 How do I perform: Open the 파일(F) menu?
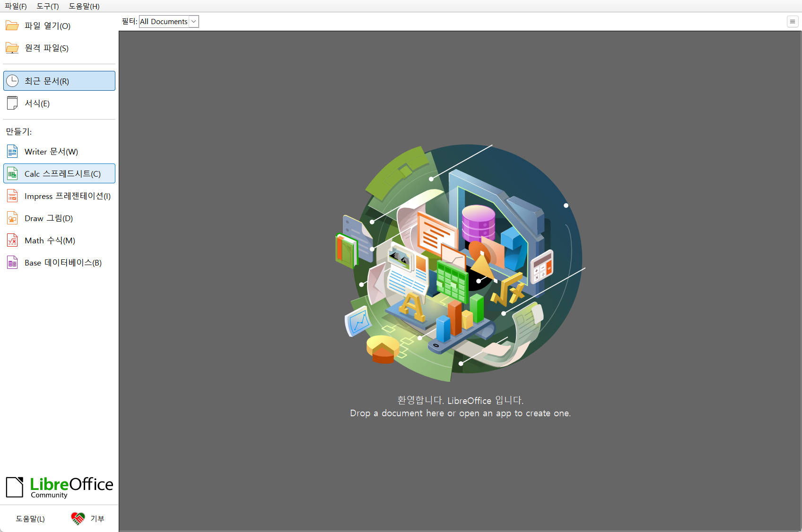16,6
